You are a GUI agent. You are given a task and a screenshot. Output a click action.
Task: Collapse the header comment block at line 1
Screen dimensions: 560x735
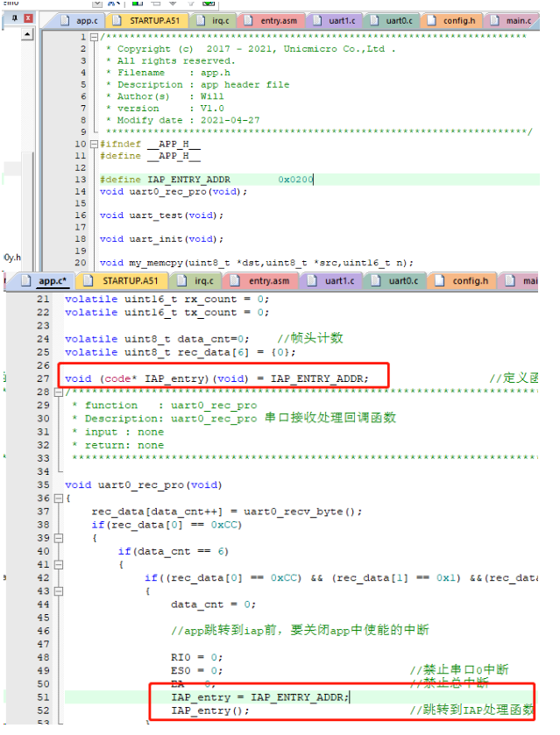pyautogui.click(x=95, y=38)
